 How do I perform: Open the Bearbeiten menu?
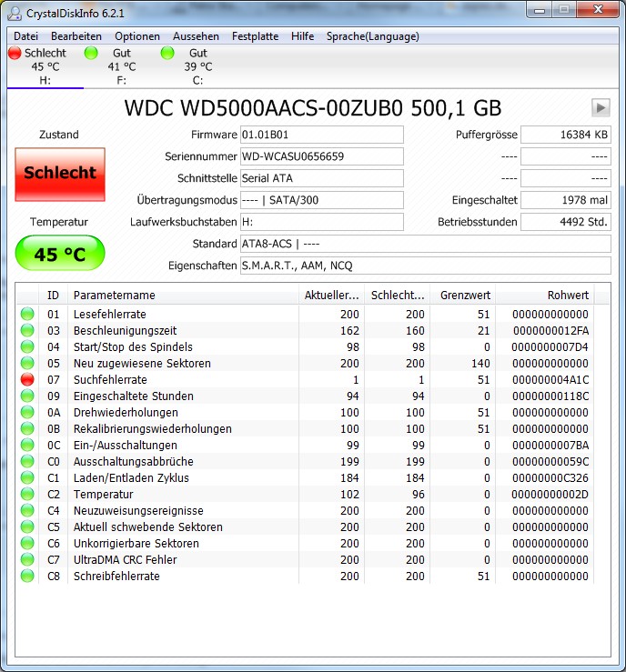(76, 36)
